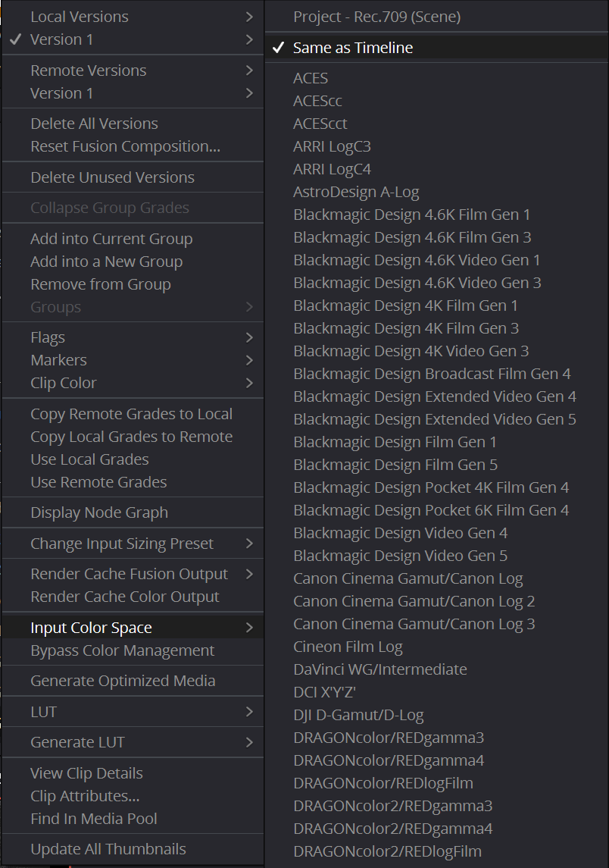The height and width of the screenshot is (868, 609).
Task: Choose Add into Current Group
Action: (133, 239)
